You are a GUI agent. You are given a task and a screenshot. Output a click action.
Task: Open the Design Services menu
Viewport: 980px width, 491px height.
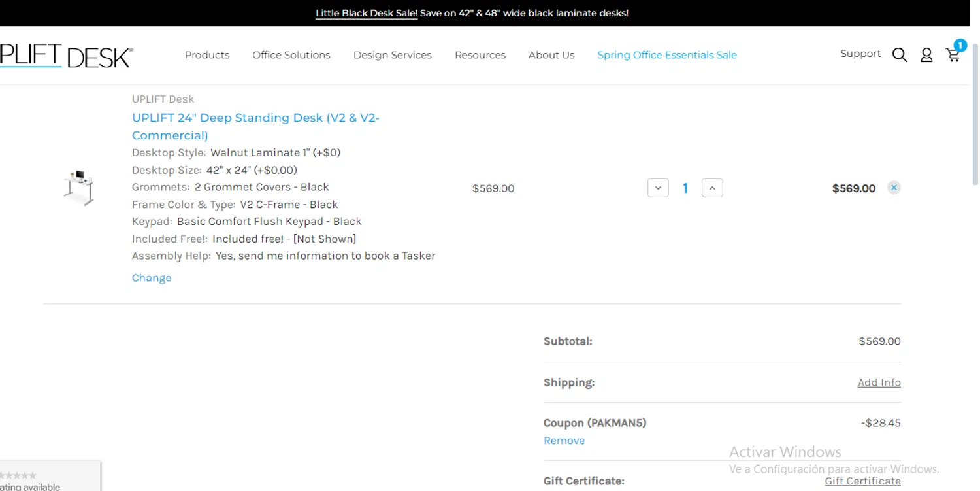click(x=393, y=55)
